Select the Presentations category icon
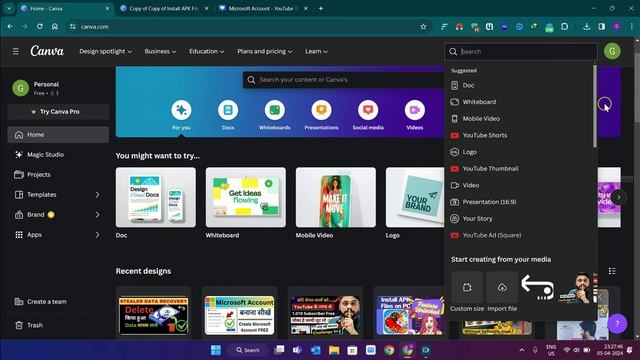The image size is (640, 360). [x=321, y=110]
